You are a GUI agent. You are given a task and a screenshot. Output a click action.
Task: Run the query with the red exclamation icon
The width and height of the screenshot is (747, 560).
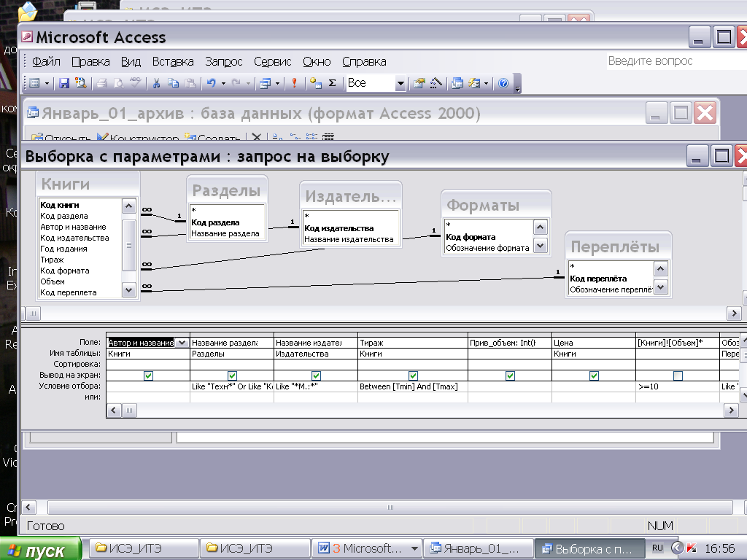click(295, 83)
